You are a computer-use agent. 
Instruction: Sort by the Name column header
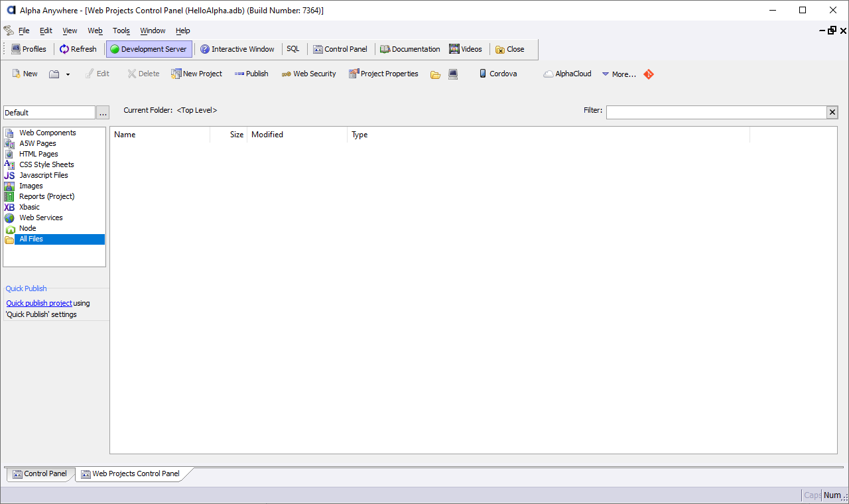160,135
